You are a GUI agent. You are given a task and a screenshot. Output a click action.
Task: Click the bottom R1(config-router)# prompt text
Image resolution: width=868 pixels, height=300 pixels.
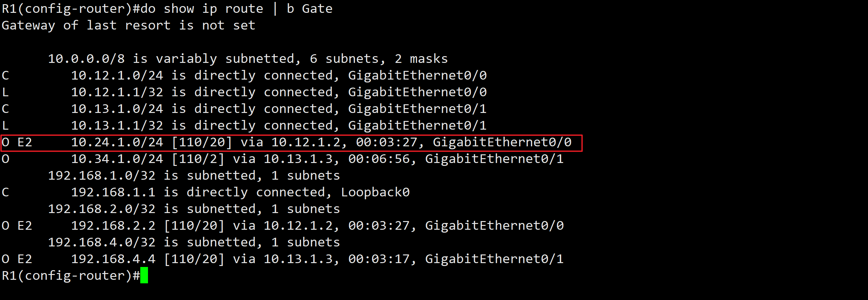(70, 276)
